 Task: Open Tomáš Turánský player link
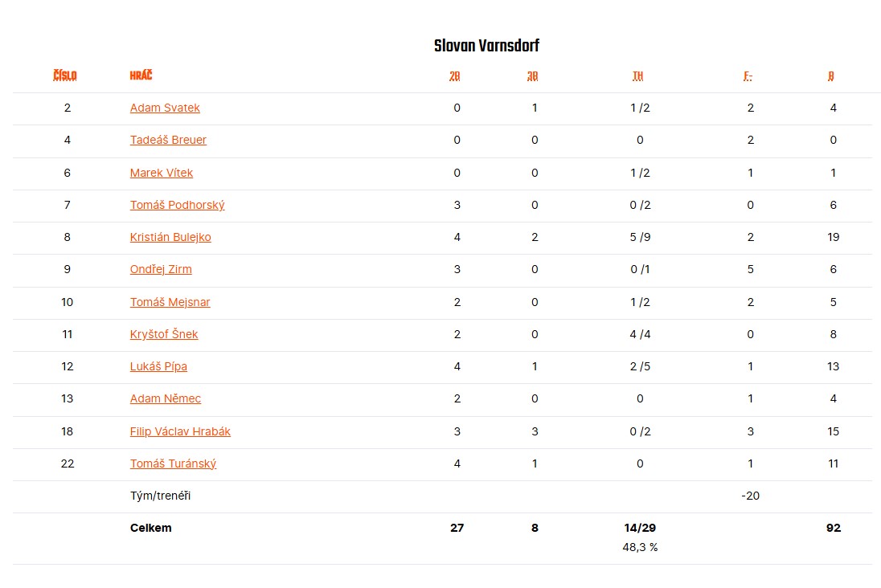(x=173, y=463)
